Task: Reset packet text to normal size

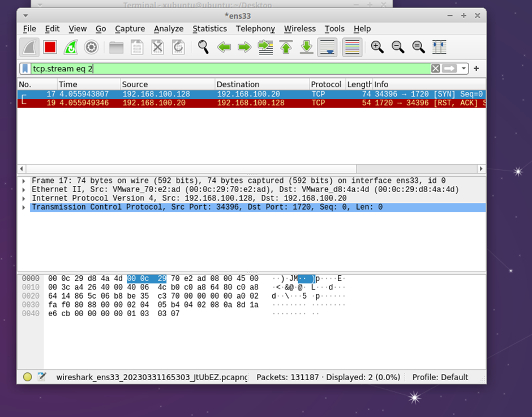Action: tap(418, 47)
